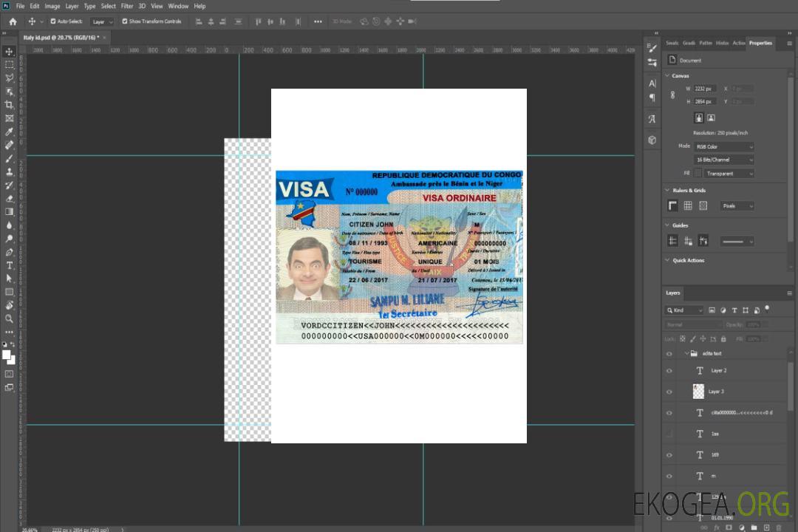The height and width of the screenshot is (532, 798).
Task: Show the hidden 1se text layer
Action: (669, 434)
